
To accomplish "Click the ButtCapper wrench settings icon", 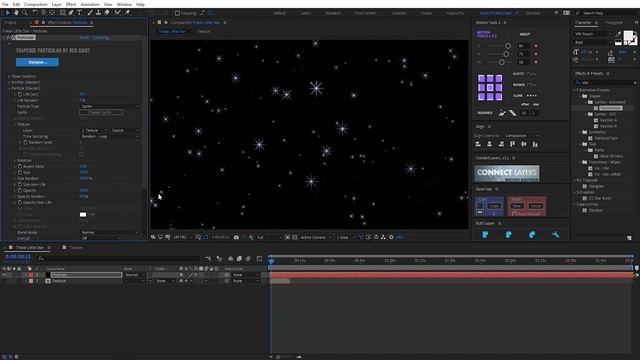I will tap(556, 235).
